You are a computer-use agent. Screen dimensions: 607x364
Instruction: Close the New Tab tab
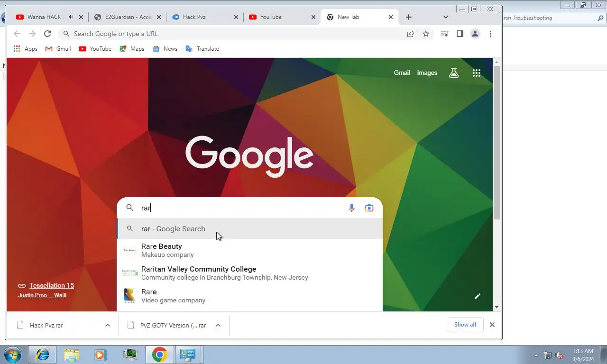391,17
